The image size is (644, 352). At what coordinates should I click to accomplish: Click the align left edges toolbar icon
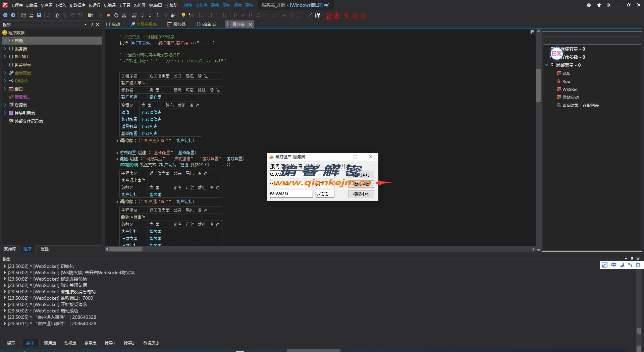(202, 15)
